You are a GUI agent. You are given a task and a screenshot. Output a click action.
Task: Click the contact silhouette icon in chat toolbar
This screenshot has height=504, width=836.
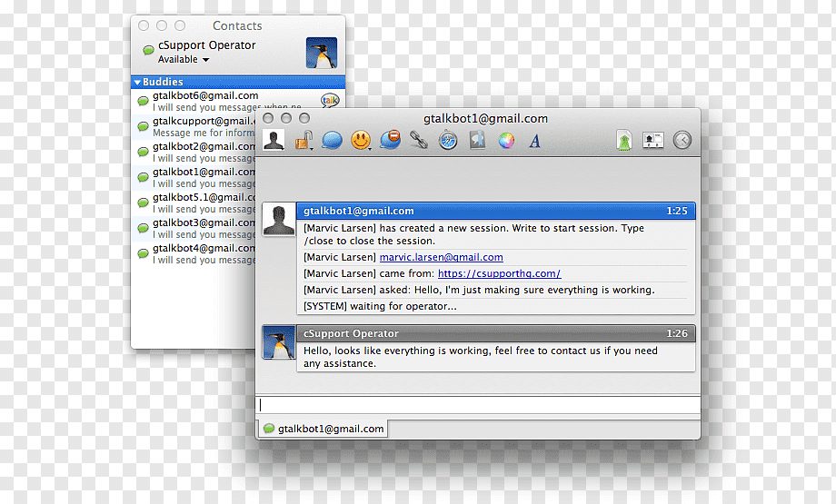coord(274,140)
